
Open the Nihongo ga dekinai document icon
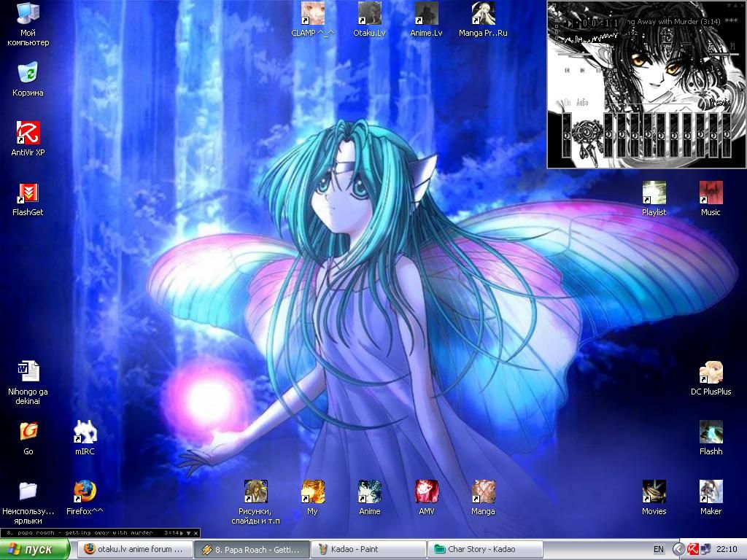point(28,383)
